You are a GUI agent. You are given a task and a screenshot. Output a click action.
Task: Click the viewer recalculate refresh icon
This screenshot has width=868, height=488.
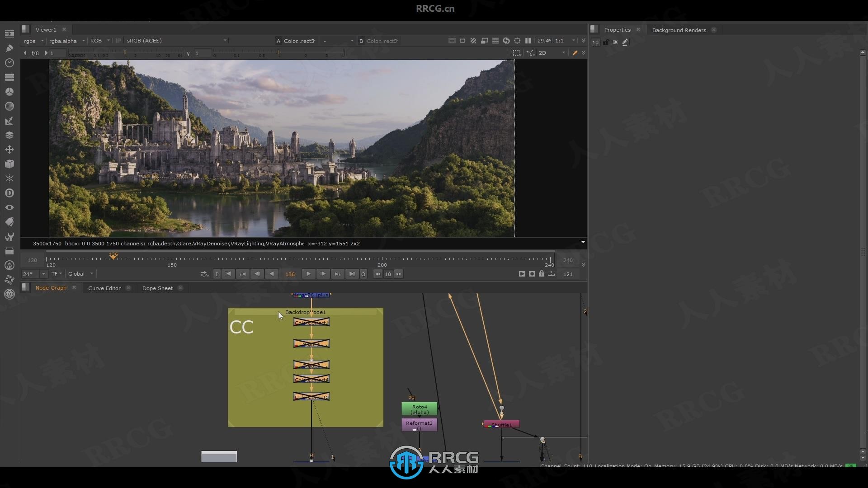click(x=506, y=41)
